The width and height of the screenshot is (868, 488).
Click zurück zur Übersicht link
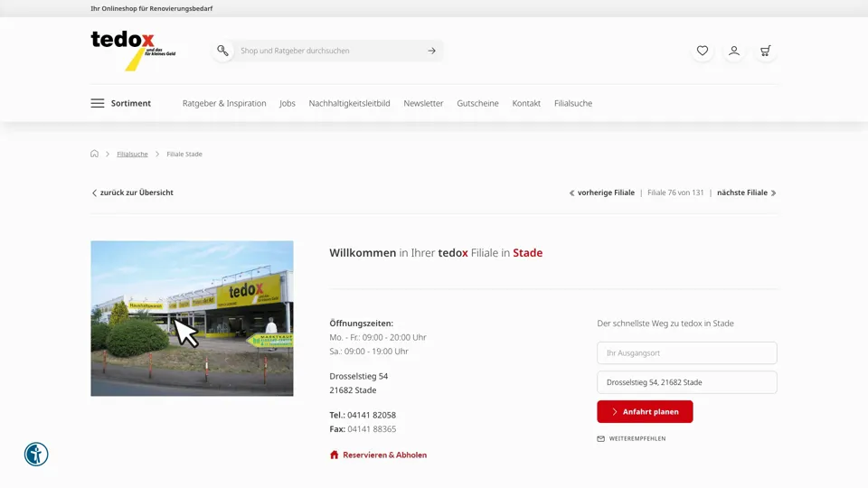(x=137, y=192)
